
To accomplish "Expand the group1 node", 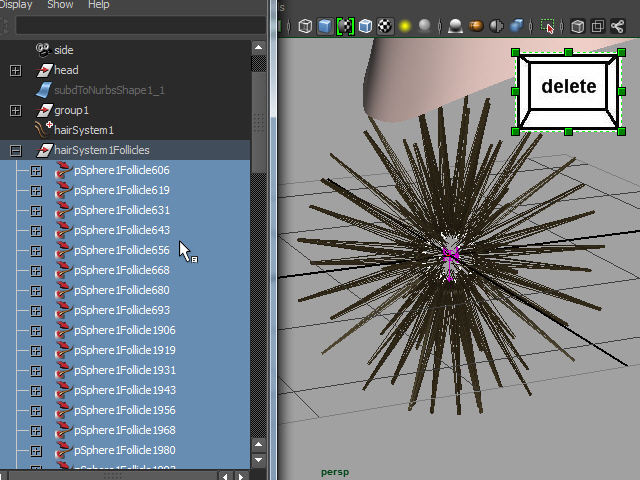I will point(15,110).
